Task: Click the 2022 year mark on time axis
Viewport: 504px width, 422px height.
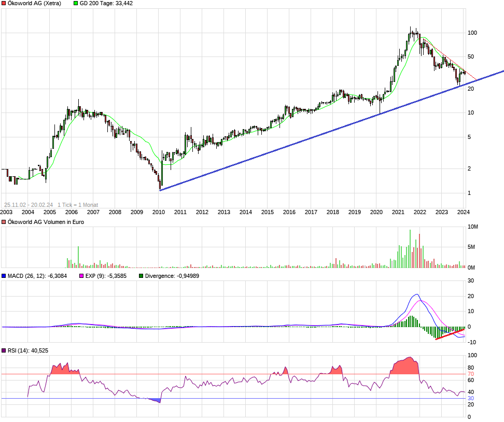Action: pyautogui.click(x=419, y=212)
